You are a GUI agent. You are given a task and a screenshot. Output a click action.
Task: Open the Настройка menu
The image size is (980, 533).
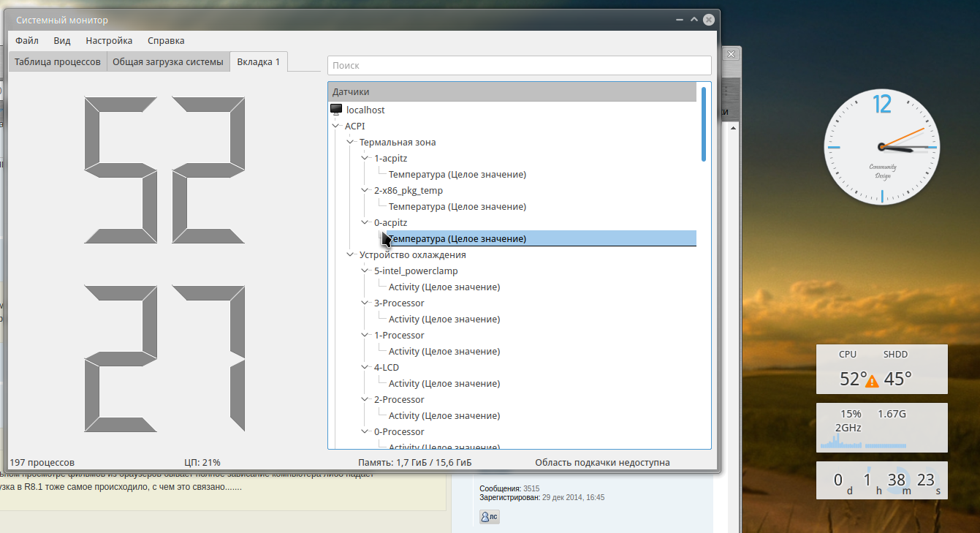pos(109,41)
